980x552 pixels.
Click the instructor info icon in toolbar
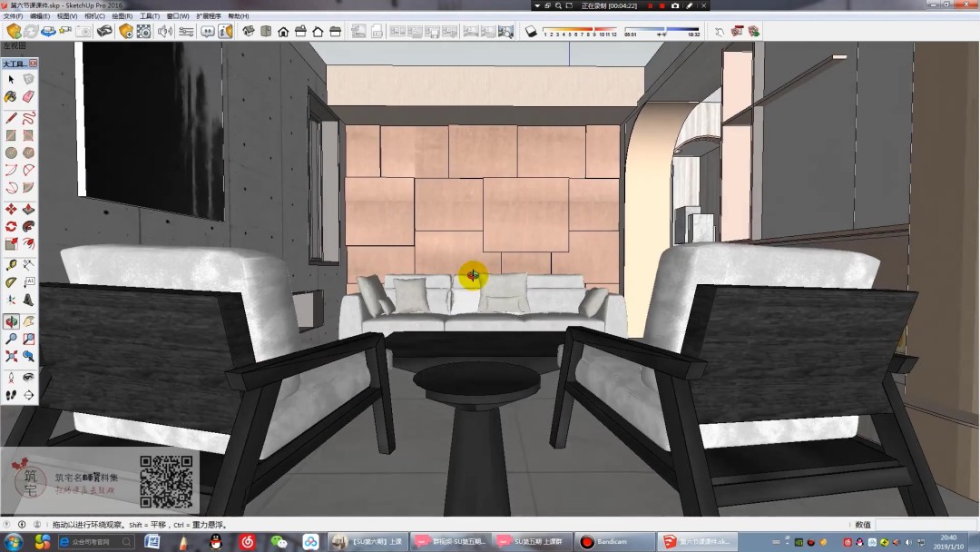coord(226,31)
